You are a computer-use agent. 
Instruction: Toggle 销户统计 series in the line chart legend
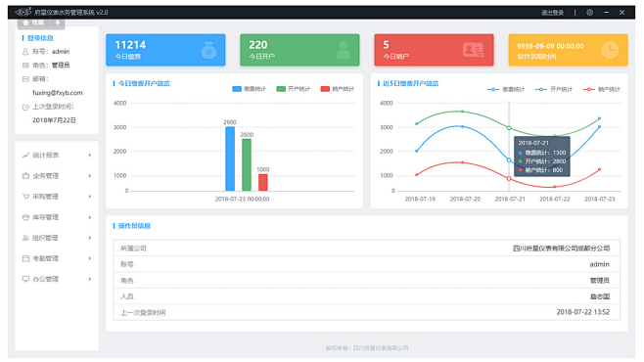[x=601, y=89]
